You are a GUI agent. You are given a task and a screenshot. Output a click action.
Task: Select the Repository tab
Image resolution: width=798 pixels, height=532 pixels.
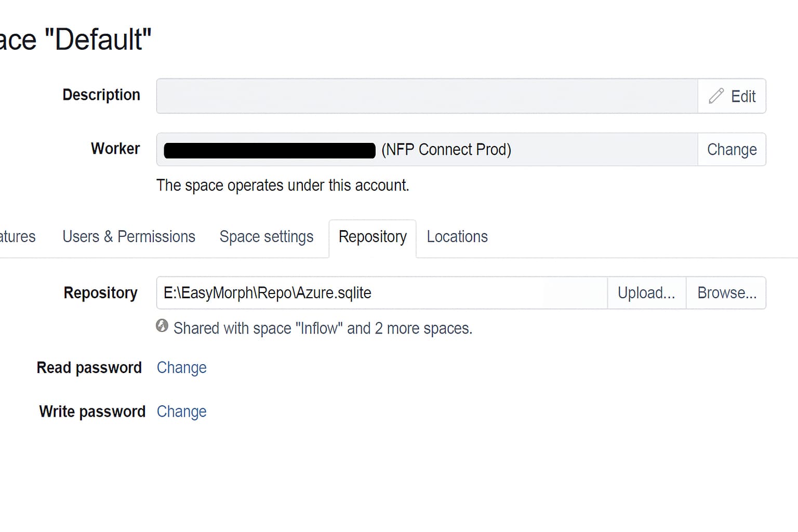pyautogui.click(x=373, y=237)
